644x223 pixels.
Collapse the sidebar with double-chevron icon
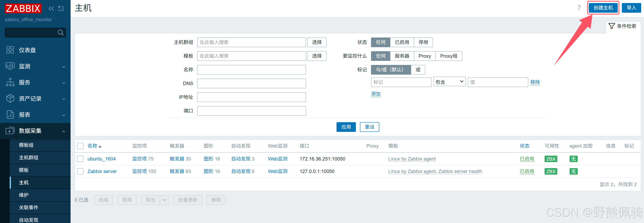tap(51, 8)
